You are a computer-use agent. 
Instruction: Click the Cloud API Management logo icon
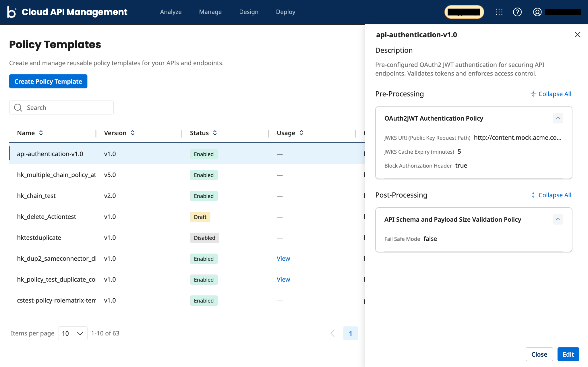(11, 12)
